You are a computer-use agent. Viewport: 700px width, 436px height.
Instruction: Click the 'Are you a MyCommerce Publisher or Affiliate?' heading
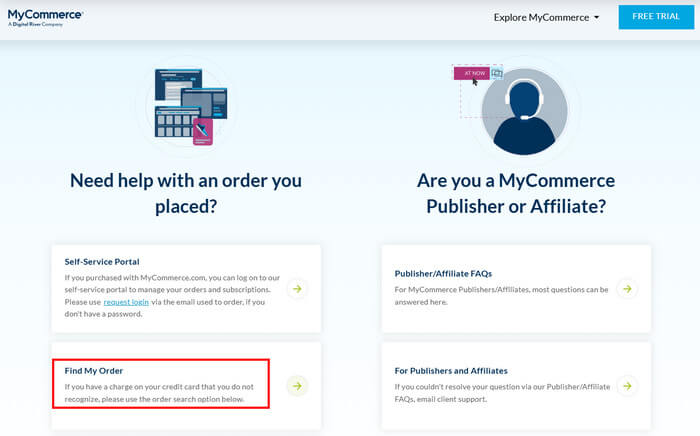[516, 193]
